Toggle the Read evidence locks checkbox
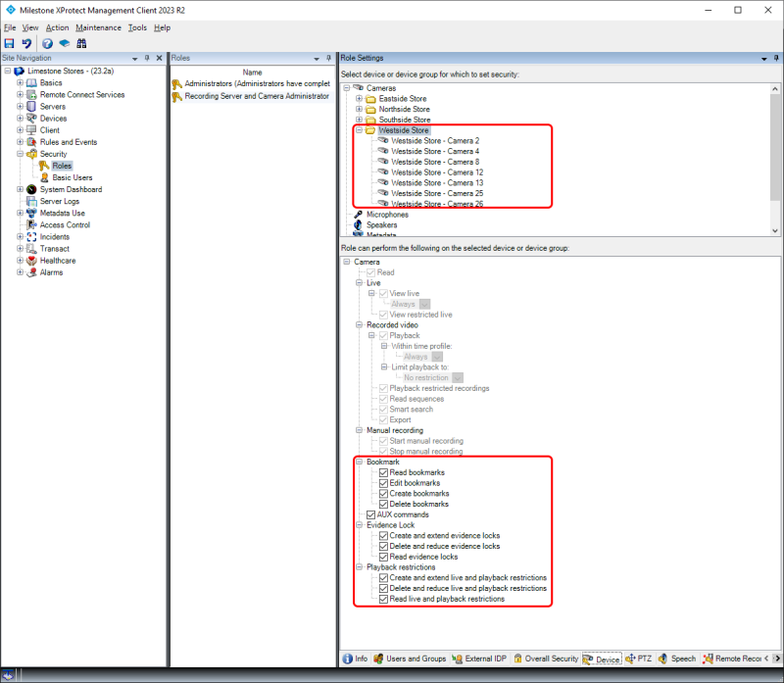This screenshot has width=784, height=683. (x=383, y=557)
